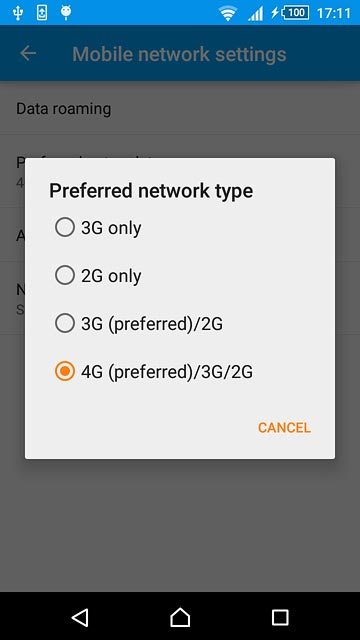Open recent apps square icon
Image resolution: width=360 pixels, height=640 pixels.
point(280,618)
